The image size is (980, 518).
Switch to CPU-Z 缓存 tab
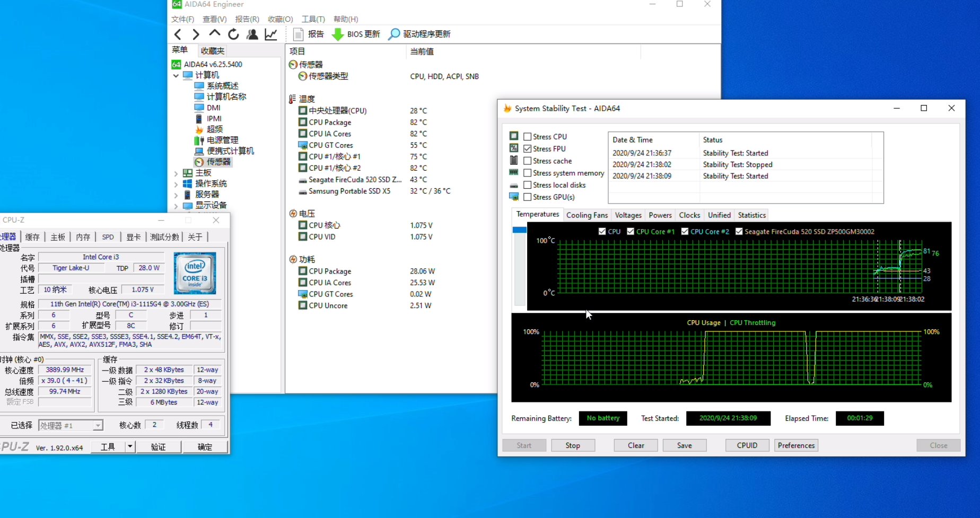[32, 237]
